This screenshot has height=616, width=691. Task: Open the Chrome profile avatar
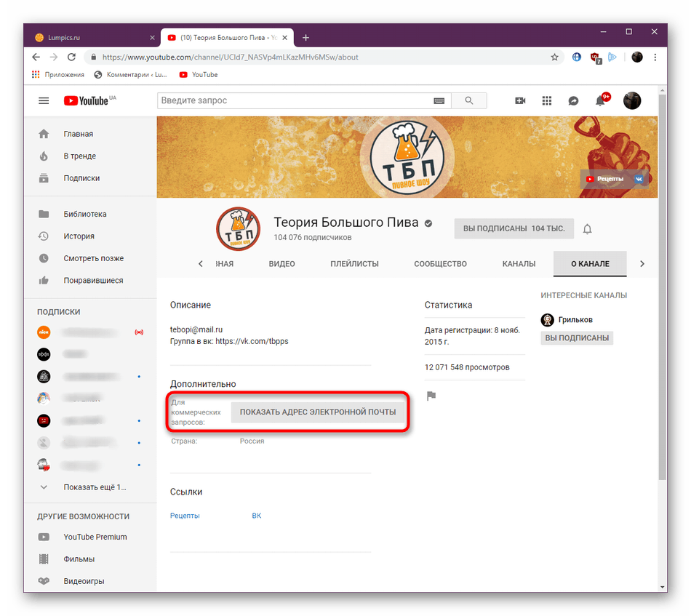[x=637, y=57]
